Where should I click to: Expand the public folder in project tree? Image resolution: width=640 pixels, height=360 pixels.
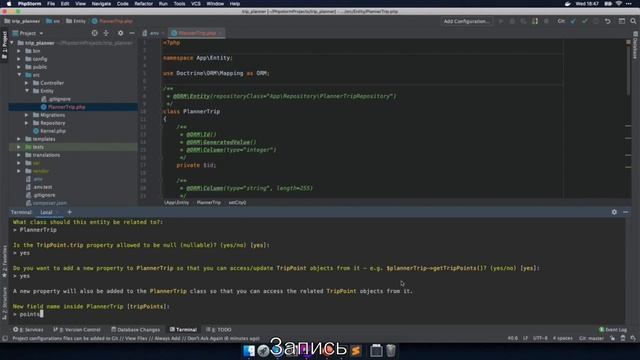(x=19, y=67)
